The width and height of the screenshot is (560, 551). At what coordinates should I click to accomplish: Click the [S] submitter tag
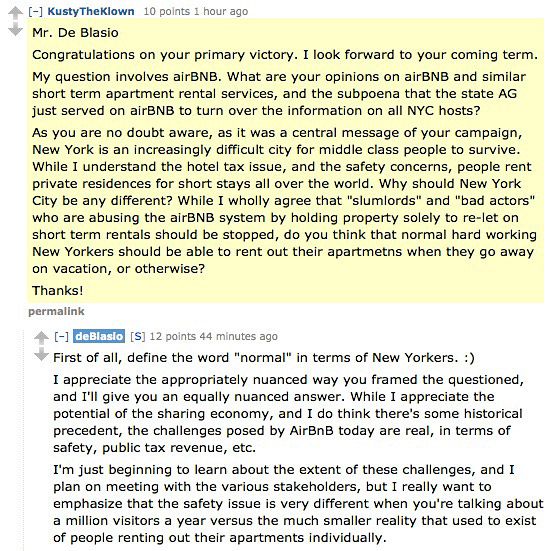(138, 336)
